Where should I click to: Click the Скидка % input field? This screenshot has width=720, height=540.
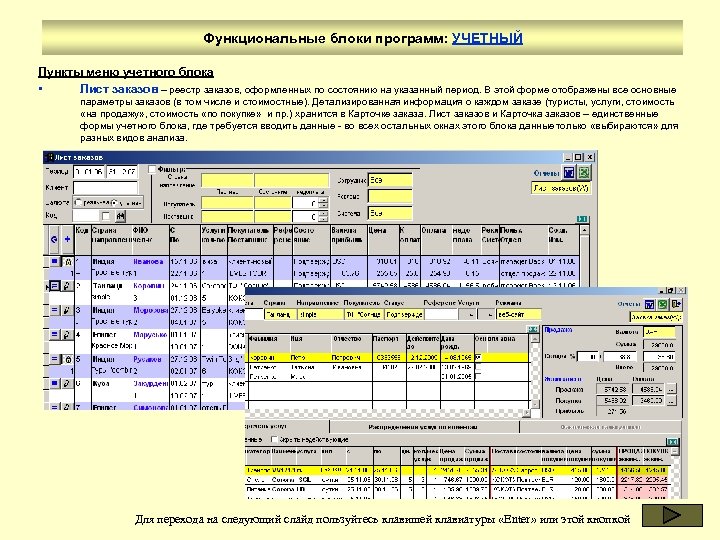[588, 356]
